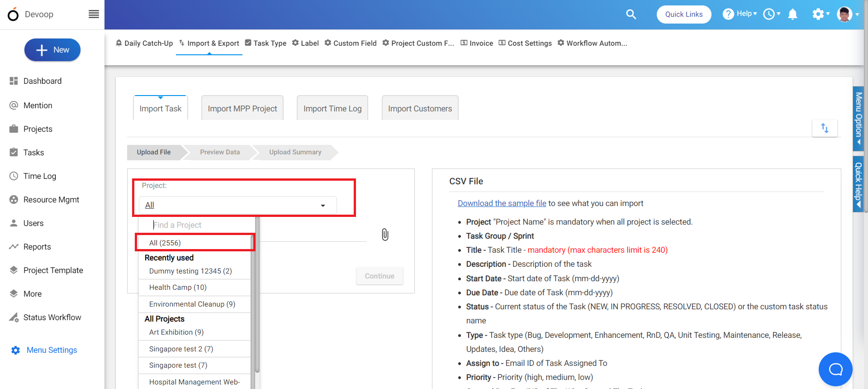This screenshot has height=389, width=868.
Task: Click the Resource Mgmt icon
Action: coord(14,200)
